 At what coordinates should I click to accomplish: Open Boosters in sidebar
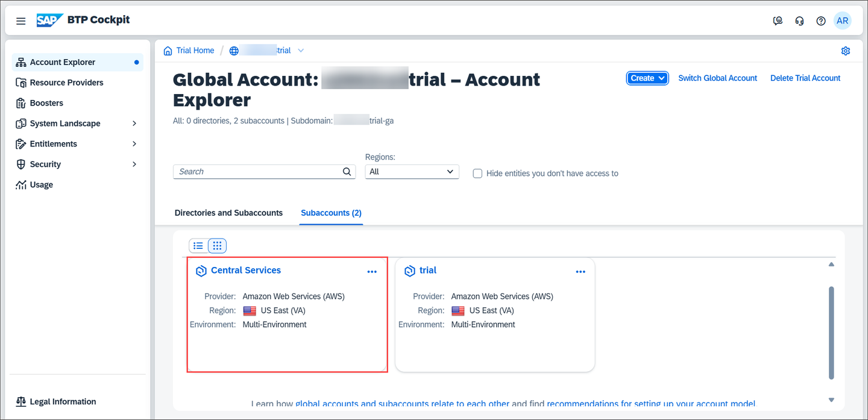coord(78,103)
